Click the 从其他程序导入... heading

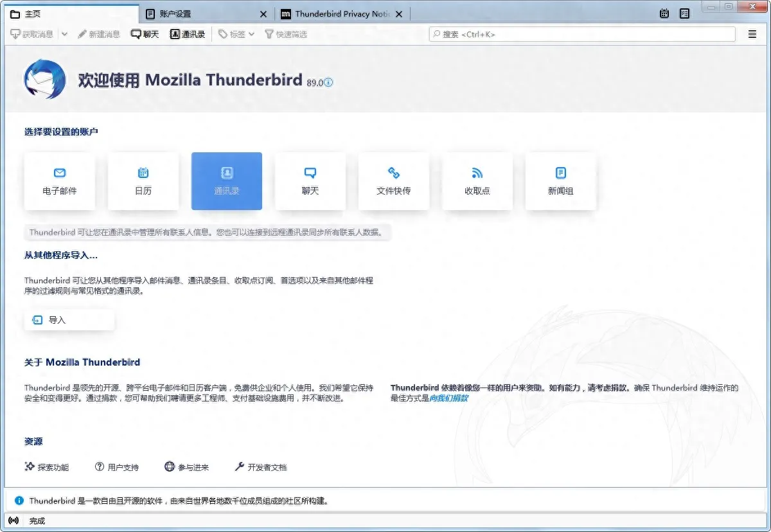coord(61,255)
